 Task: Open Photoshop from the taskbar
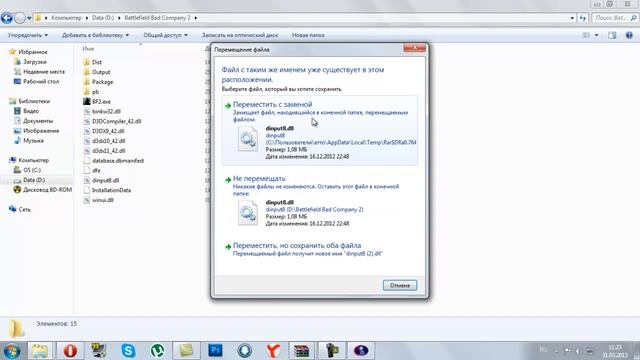coord(215,351)
